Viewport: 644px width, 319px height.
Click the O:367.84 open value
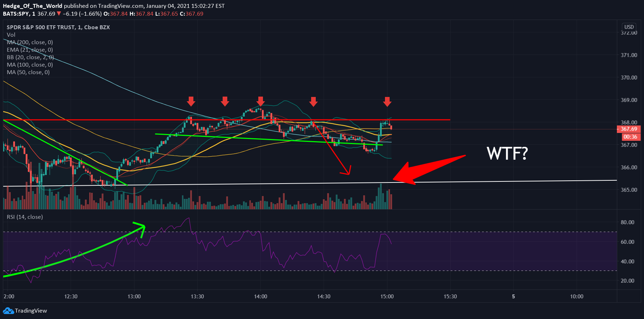click(x=116, y=14)
